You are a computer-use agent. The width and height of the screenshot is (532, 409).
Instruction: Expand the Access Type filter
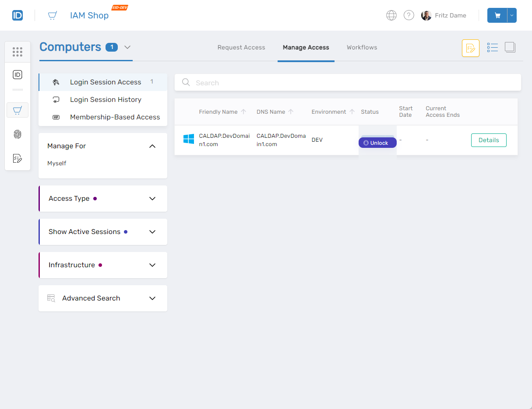coord(152,198)
